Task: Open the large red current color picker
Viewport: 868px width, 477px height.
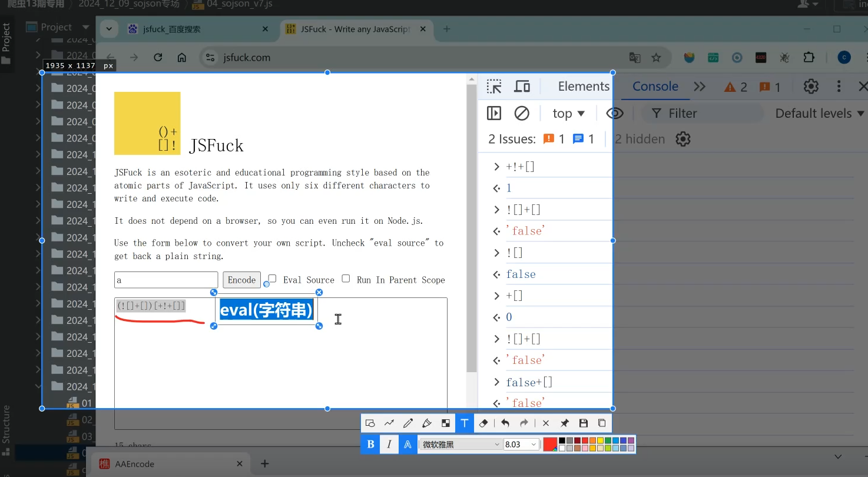Action: [550, 445]
